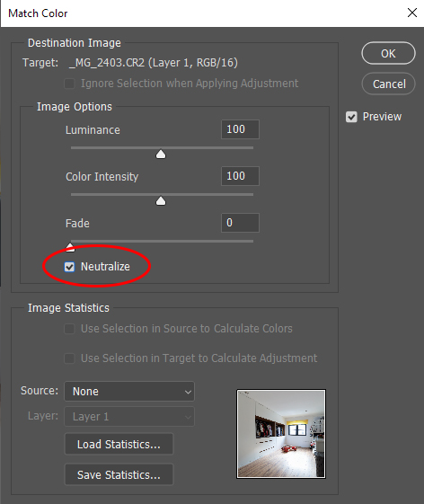Close the Match Color dialog window

click(412, 13)
